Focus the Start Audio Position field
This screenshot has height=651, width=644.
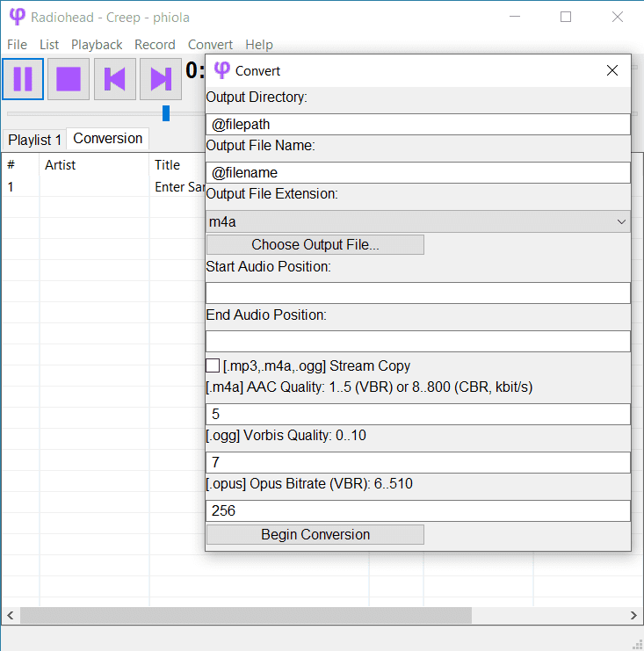coord(418,293)
